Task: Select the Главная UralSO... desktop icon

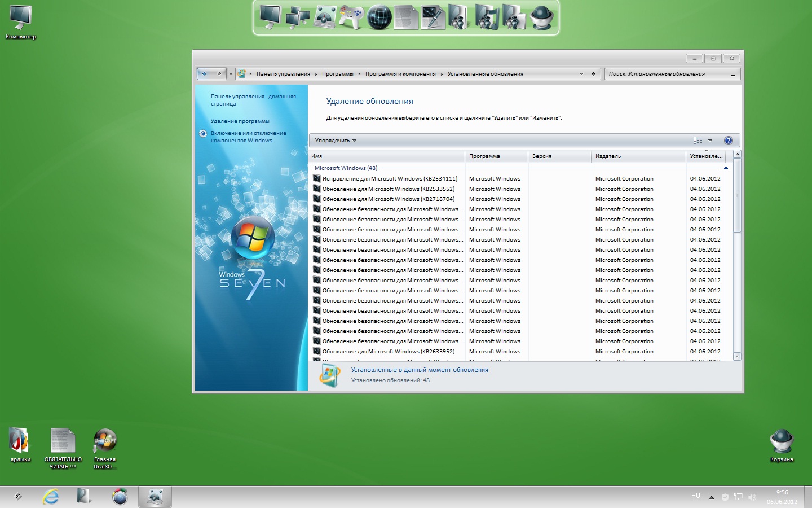Action: 105,448
